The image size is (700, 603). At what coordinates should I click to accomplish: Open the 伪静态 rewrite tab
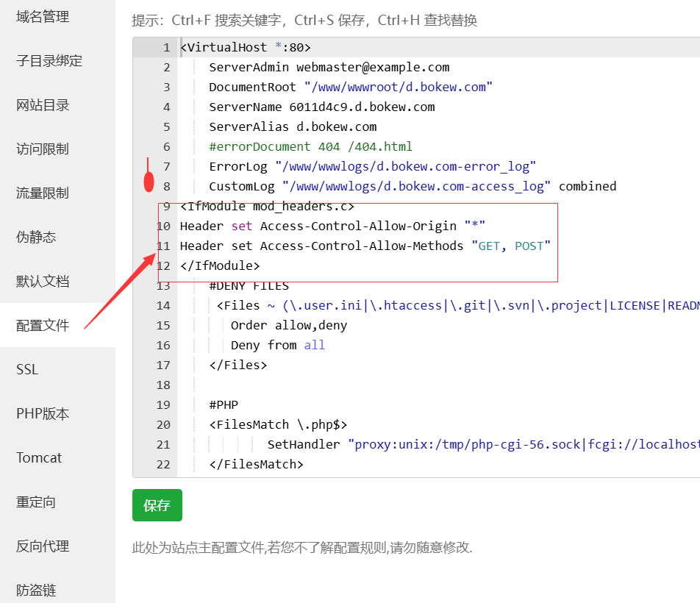pos(36,238)
